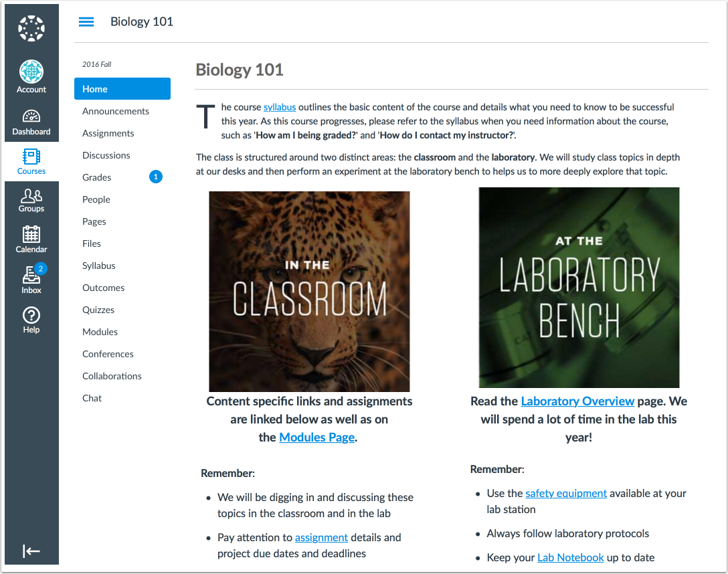The image size is (728, 574).
Task: Open the Modules Page link
Action: (x=317, y=437)
